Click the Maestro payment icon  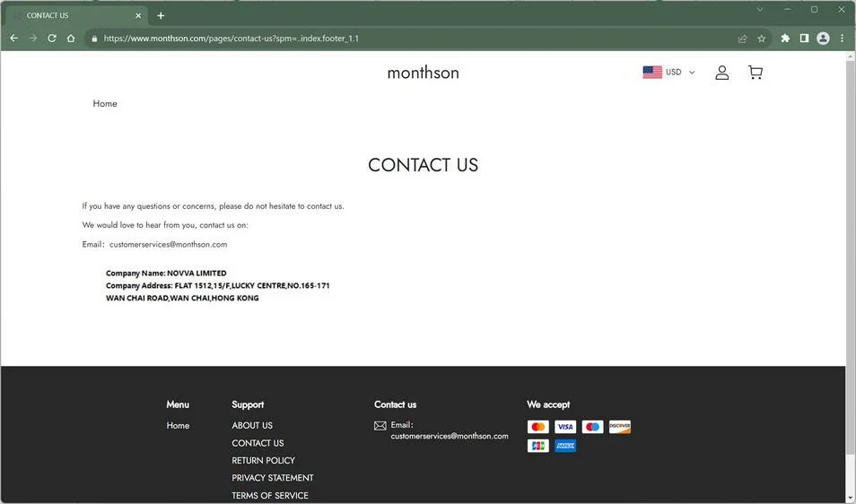tap(592, 427)
